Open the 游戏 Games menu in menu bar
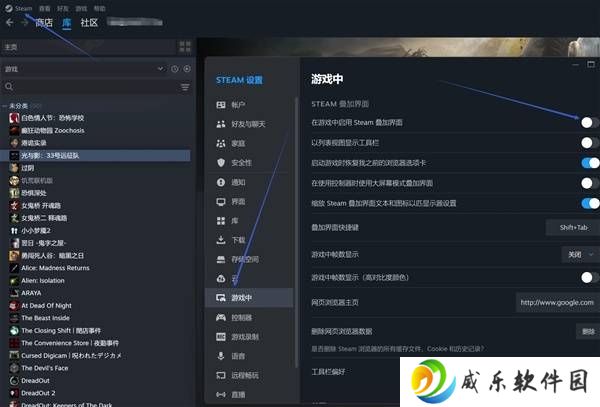The width and height of the screenshot is (600, 407). coord(81,8)
